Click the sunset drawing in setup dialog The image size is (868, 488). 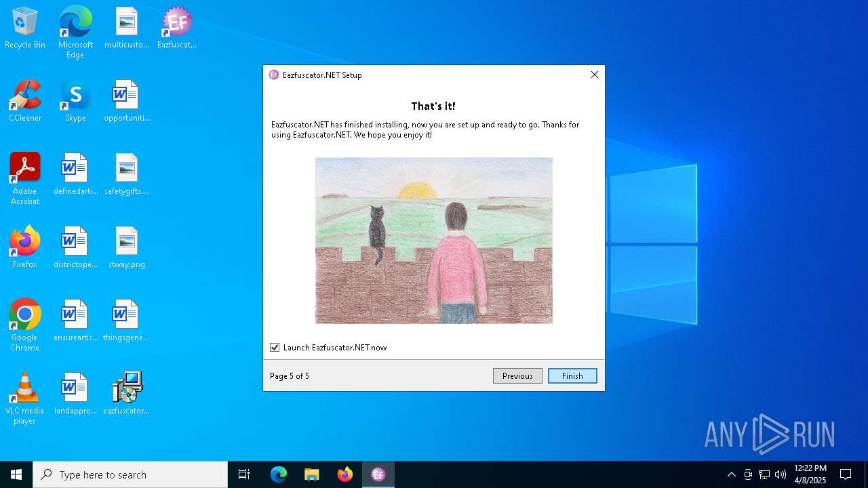click(434, 241)
